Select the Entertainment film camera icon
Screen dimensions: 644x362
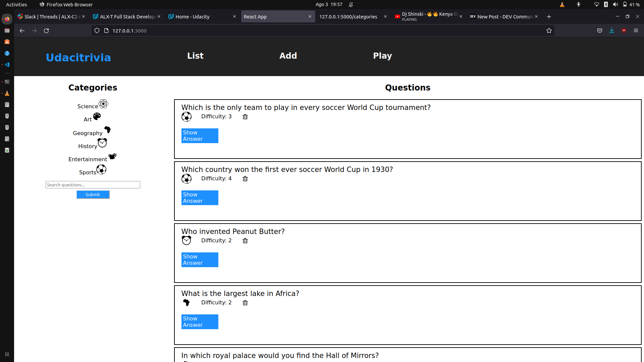(x=112, y=156)
